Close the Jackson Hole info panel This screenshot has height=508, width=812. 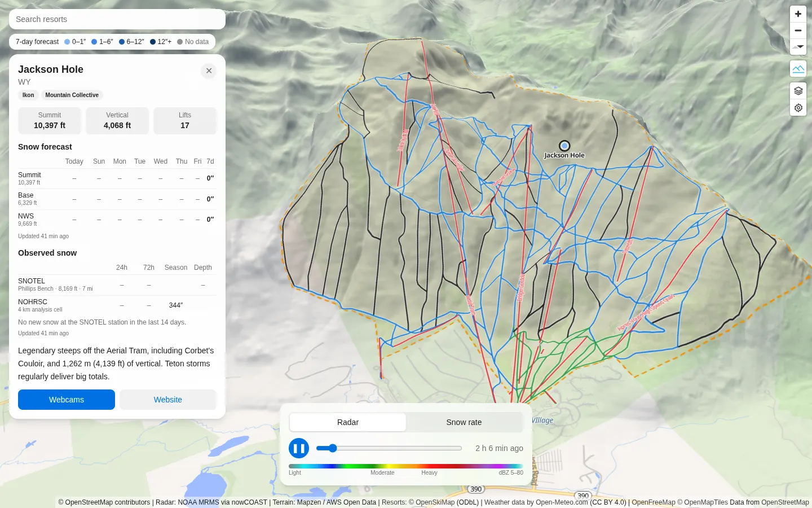point(209,71)
